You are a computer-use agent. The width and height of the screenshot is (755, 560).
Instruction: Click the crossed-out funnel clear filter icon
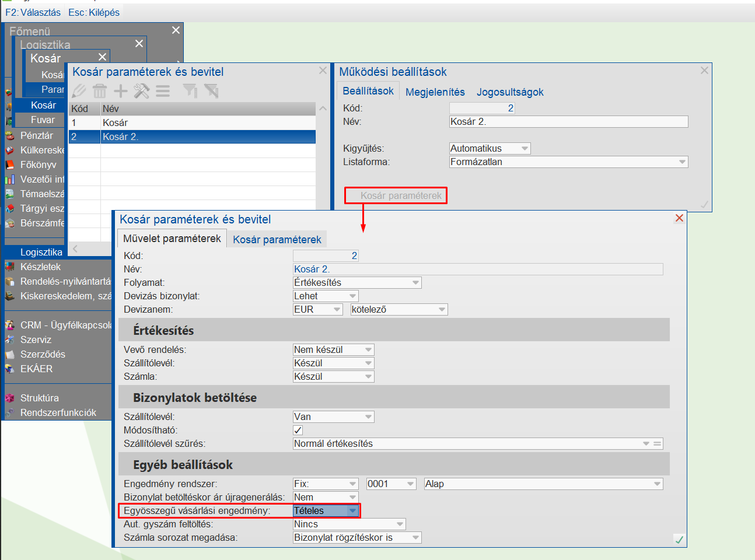pos(211,91)
